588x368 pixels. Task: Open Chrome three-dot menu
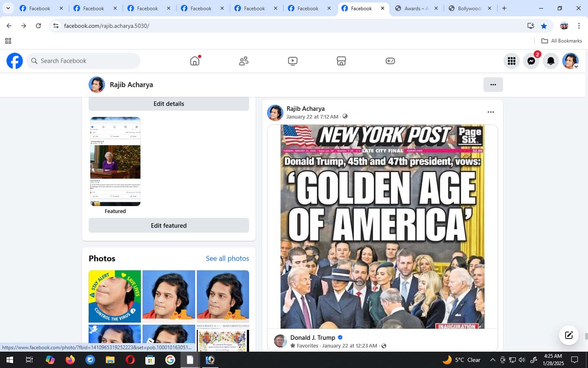579,26
